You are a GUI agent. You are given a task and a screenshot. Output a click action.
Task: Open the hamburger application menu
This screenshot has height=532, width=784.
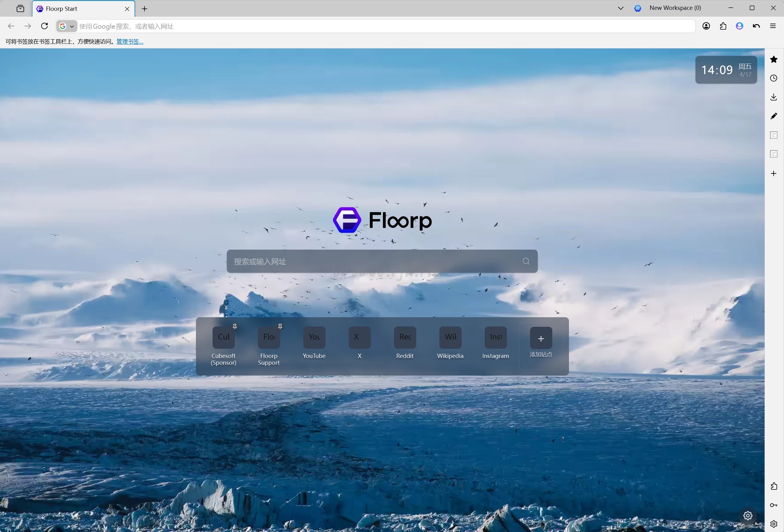point(773,26)
